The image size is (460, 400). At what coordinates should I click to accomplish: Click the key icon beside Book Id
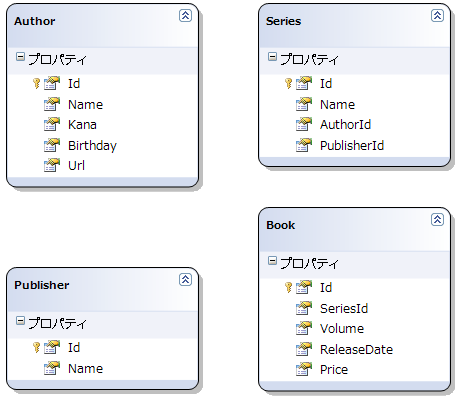click(x=288, y=287)
